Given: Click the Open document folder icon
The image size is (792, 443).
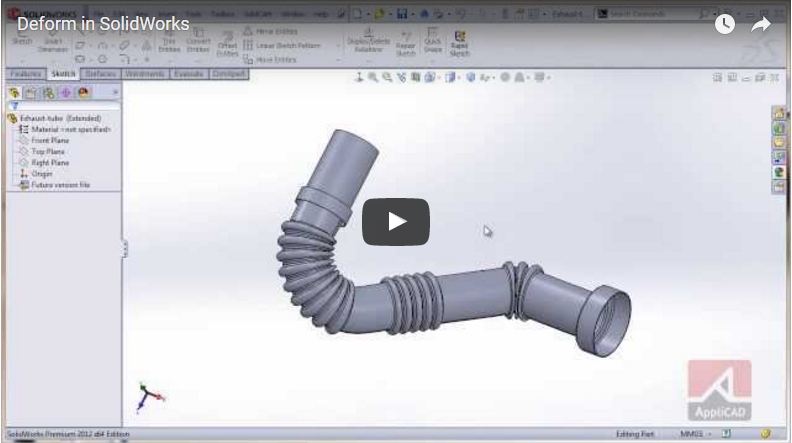Looking at the screenshot, I should pos(379,14).
